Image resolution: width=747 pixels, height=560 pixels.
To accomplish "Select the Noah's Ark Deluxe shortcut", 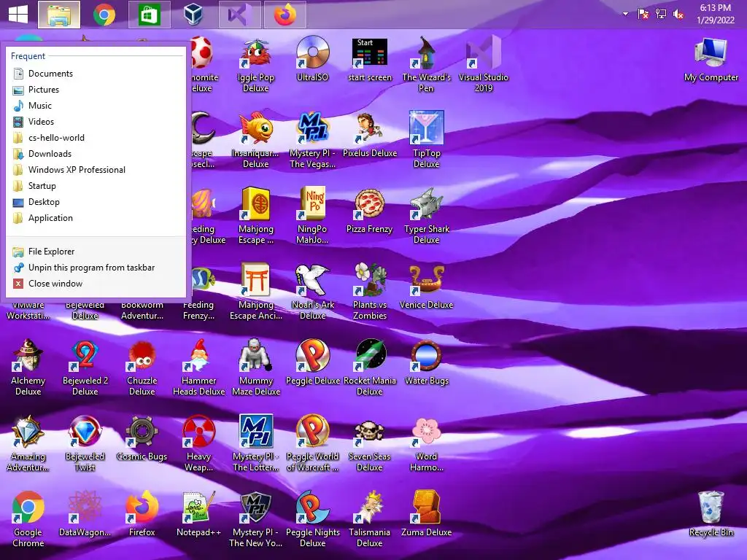I will click(x=312, y=292).
